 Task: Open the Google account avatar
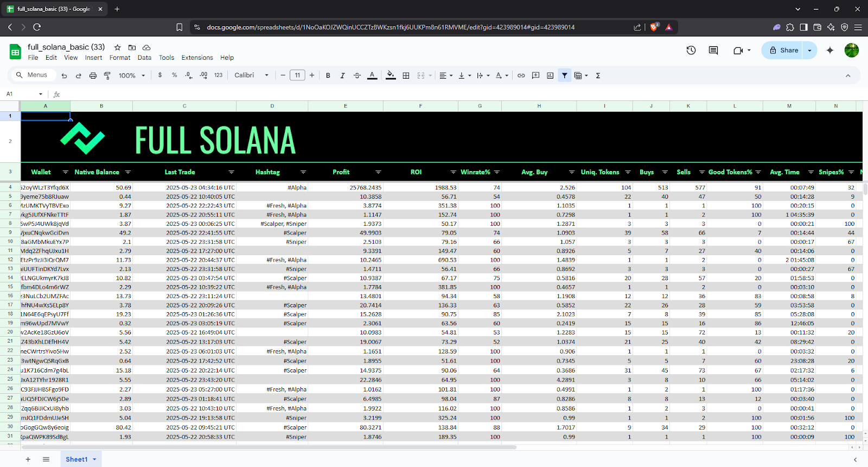coord(852,50)
